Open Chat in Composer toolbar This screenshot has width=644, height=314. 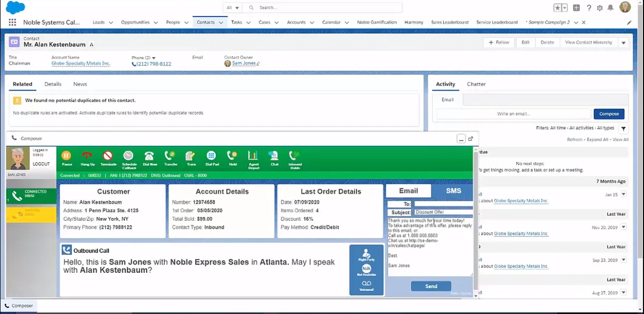274,156
